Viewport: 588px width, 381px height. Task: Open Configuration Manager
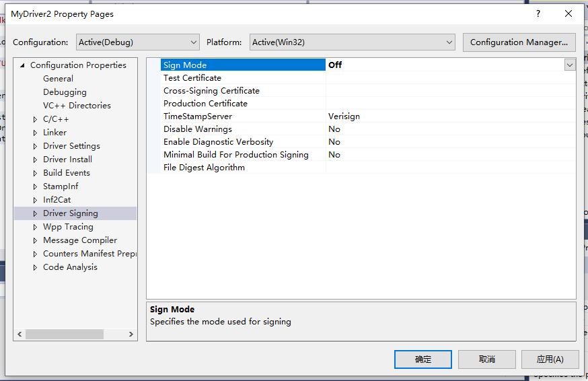pyautogui.click(x=519, y=42)
